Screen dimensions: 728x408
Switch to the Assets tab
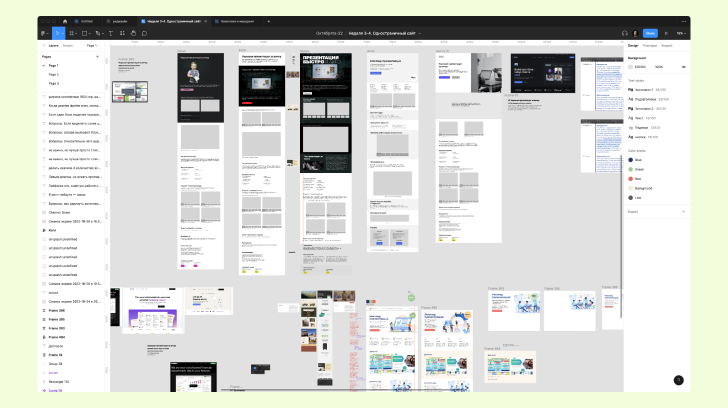point(68,45)
